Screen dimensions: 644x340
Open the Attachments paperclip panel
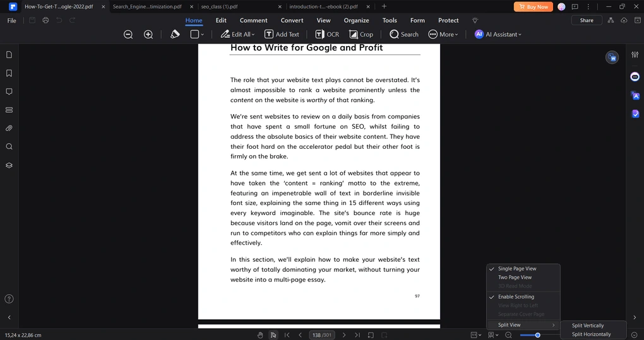coord(9,129)
